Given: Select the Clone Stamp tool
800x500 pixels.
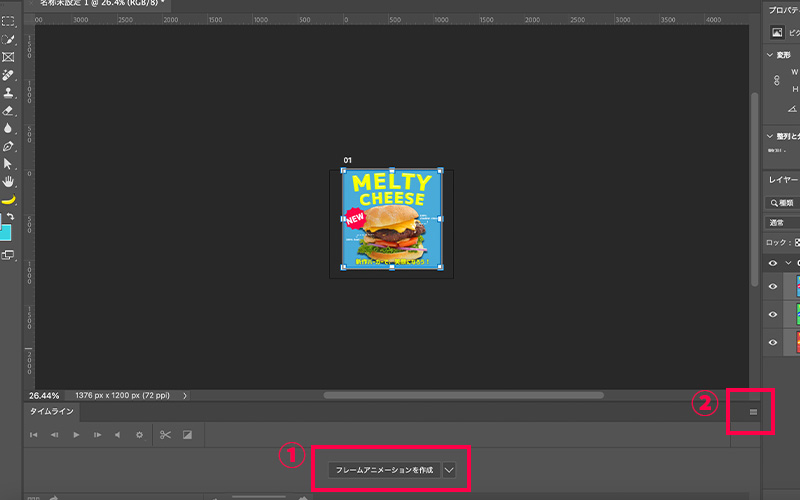Looking at the screenshot, I should tap(9, 93).
